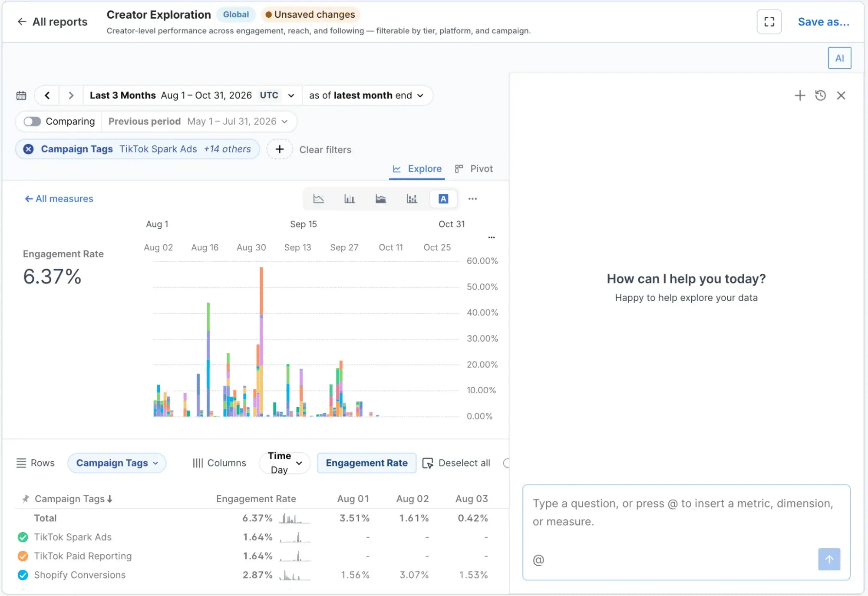Click TikTok Spark Ads row sparkline
This screenshot has height=596, width=868.
coord(295,537)
